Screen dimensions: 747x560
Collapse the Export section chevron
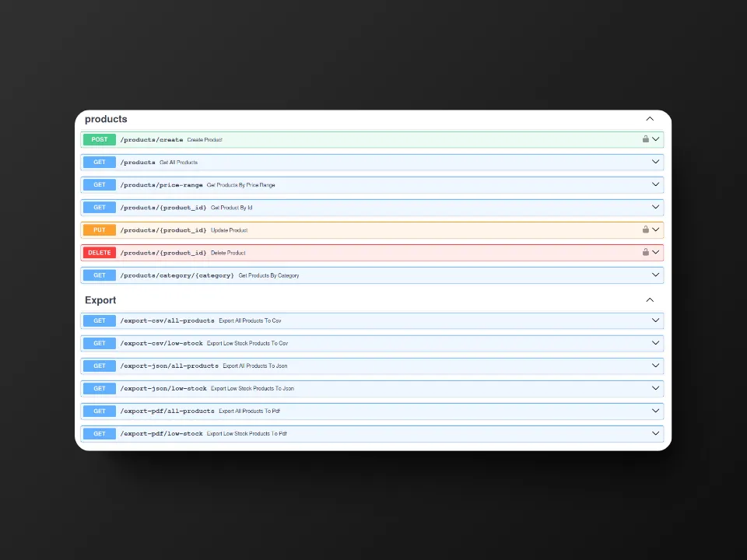tap(650, 300)
